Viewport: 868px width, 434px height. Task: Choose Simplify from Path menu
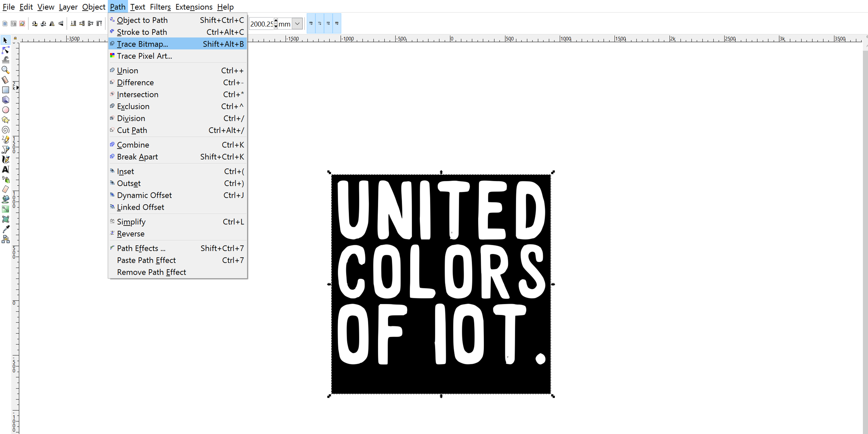(178, 222)
